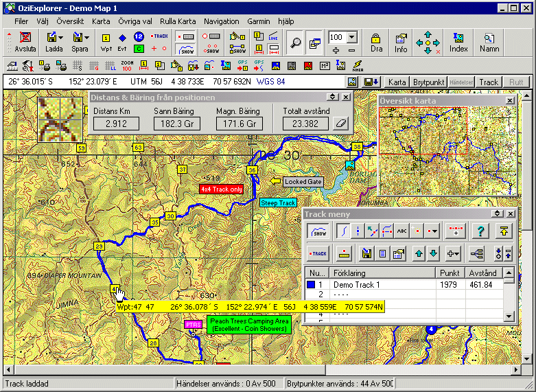Viewport: 536px width, 392px height.
Task: Toggle the SHOW button in Track meny
Action: (x=319, y=231)
